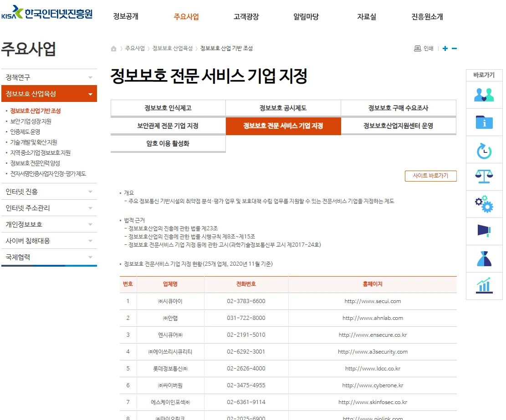Click the KISA logo

click(x=47, y=13)
